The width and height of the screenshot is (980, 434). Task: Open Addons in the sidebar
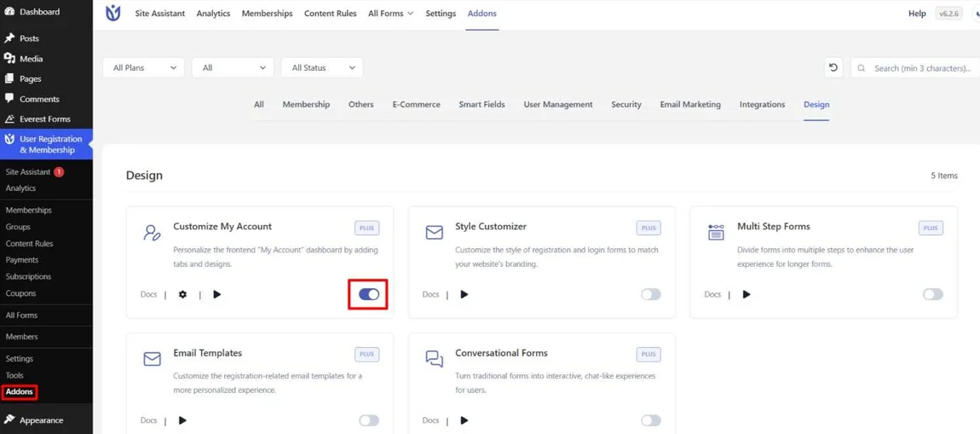click(x=20, y=392)
